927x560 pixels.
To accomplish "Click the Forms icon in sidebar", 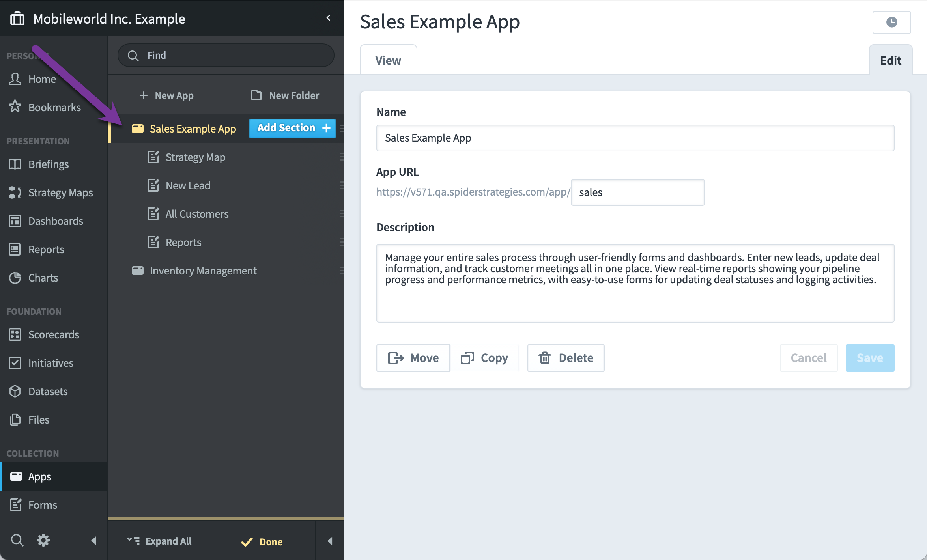I will click(16, 505).
